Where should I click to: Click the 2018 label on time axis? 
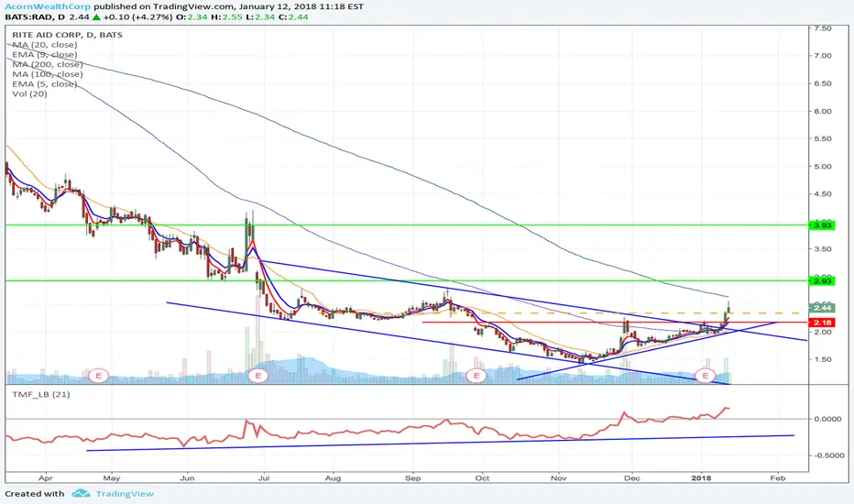click(x=702, y=478)
